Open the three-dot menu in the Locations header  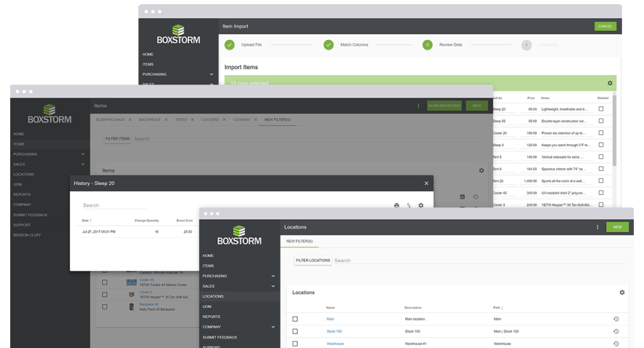598,227
